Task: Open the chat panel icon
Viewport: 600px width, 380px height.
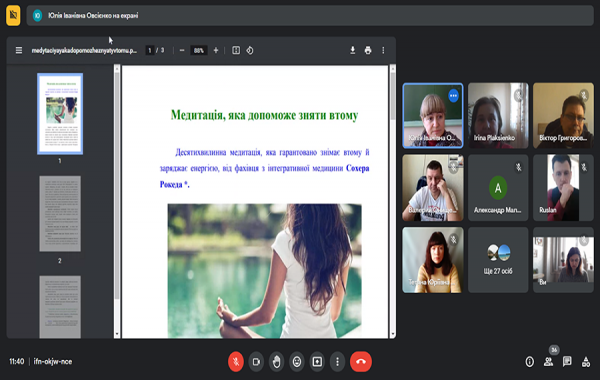Action: 567,361
